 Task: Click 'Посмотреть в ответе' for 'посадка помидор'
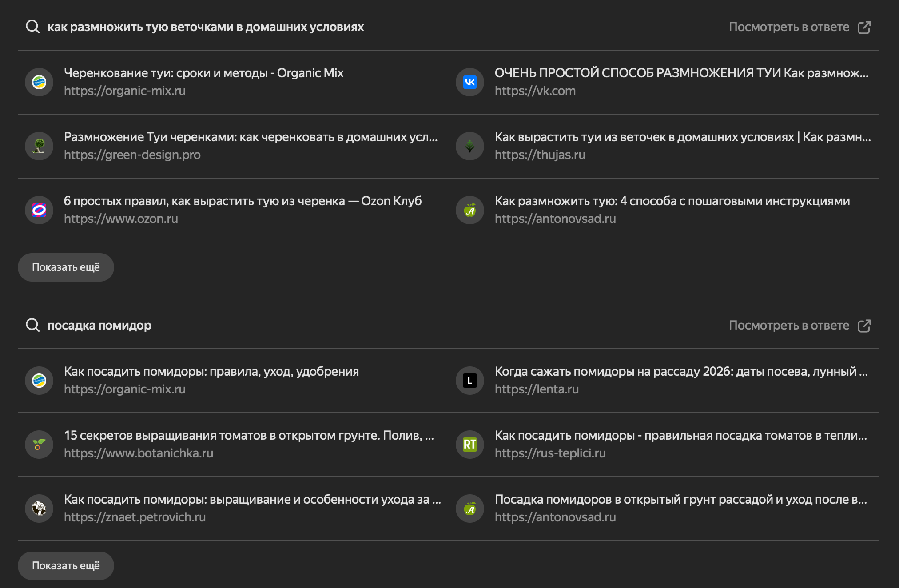(789, 326)
